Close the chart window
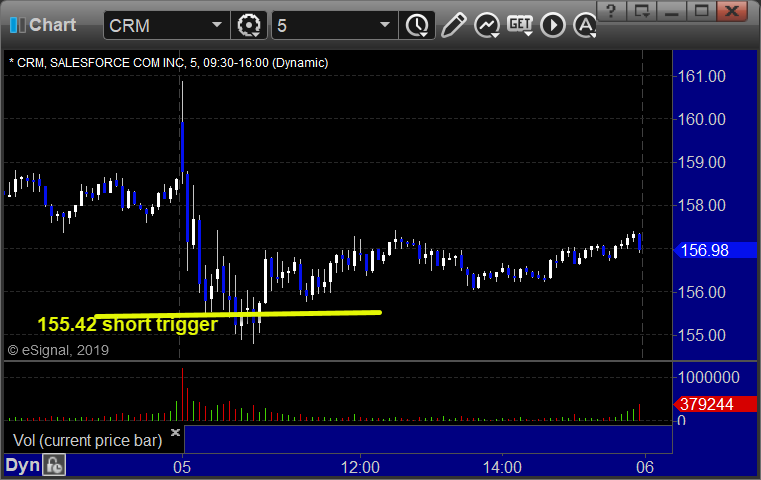Screen dimensions: 761x480 [x=732, y=11]
